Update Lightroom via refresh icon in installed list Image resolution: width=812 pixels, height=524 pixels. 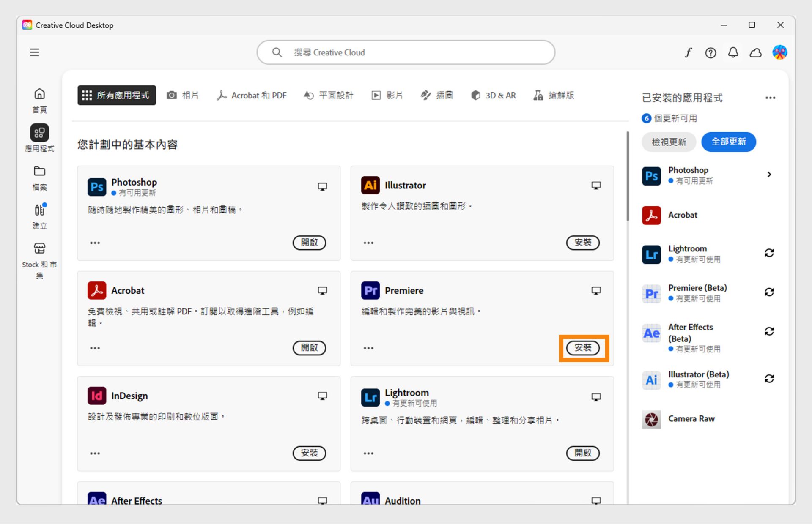(x=769, y=253)
